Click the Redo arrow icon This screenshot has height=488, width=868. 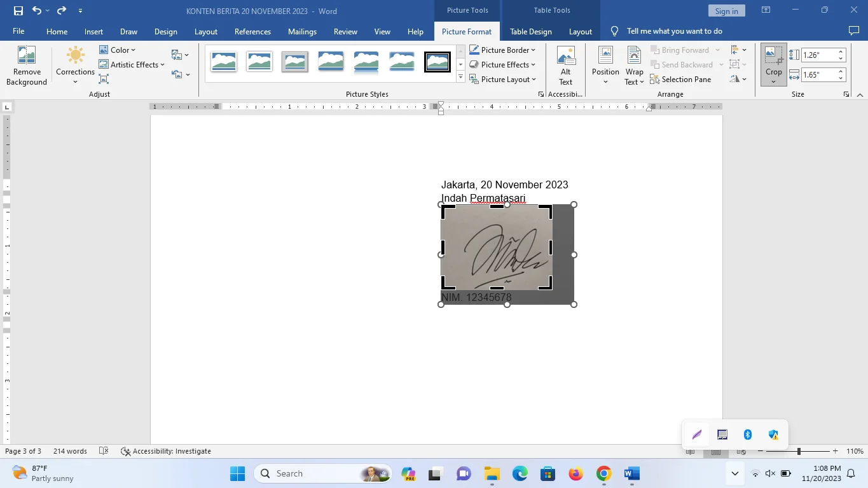pyautogui.click(x=62, y=11)
